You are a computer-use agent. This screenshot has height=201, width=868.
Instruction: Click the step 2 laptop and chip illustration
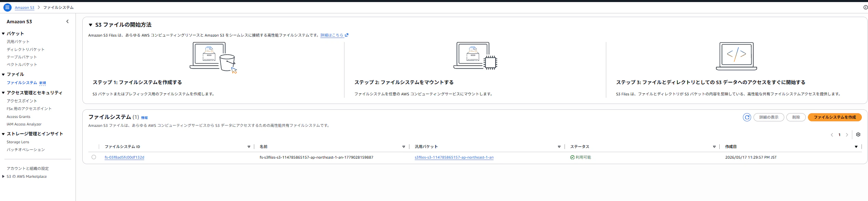(475, 56)
